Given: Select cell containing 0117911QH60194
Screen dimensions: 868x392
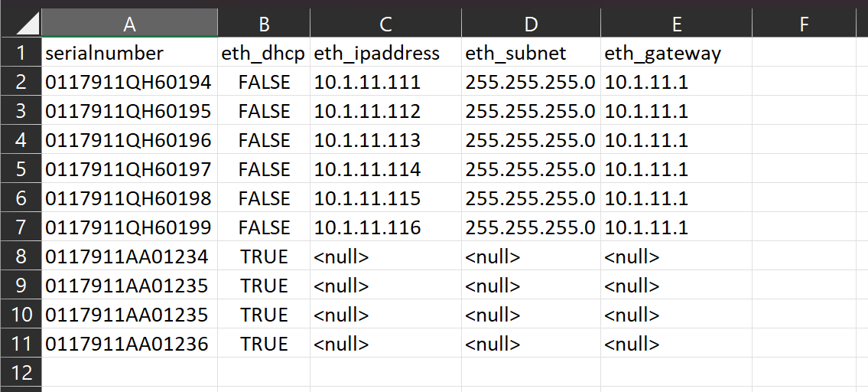Looking at the screenshot, I should 129,82.
